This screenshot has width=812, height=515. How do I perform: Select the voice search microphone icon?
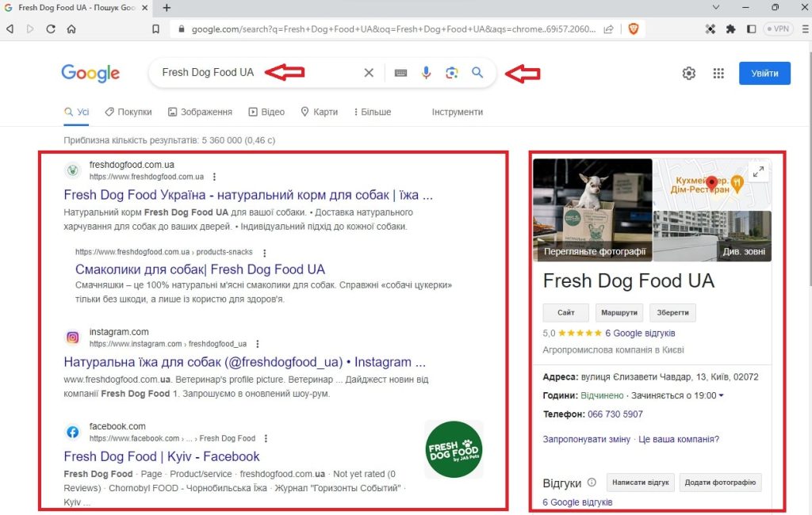[x=426, y=72]
